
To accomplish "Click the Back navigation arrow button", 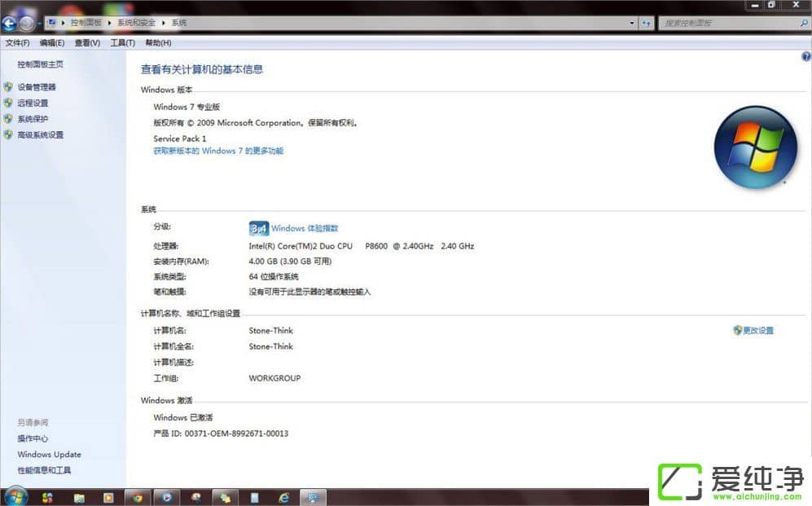I will pyautogui.click(x=10, y=24).
